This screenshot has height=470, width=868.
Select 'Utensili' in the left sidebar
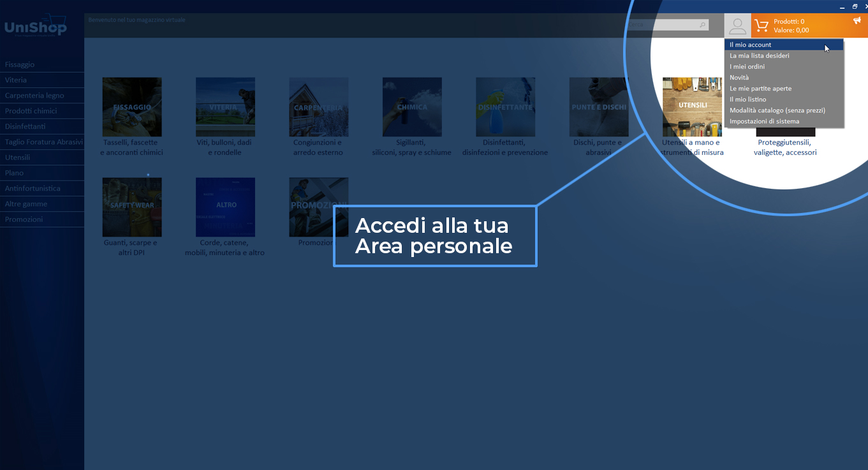pos(42,157)
